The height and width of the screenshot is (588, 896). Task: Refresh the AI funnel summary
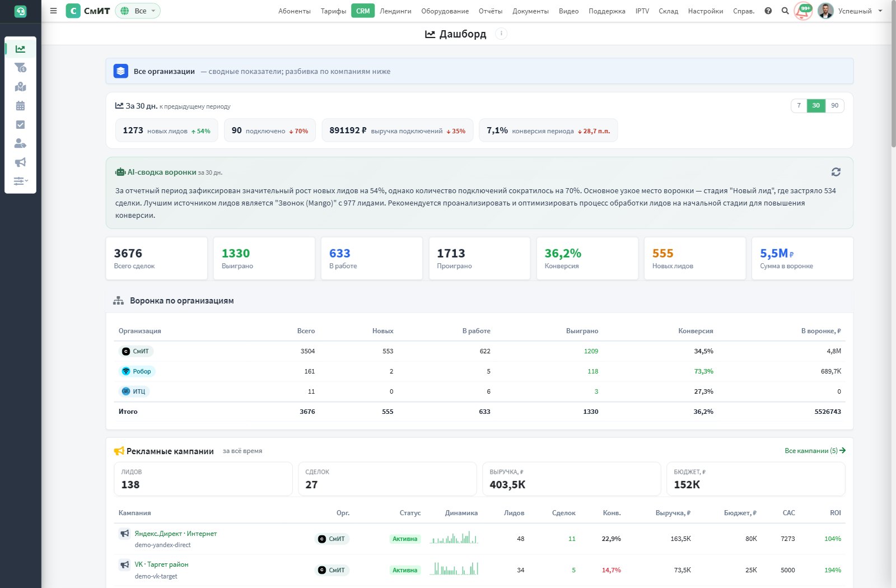(x=836, y=172)
